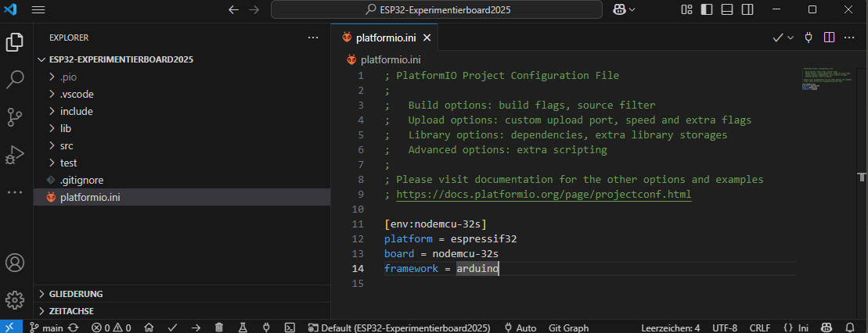Open the Copilot dropdown arrow in title bar
This screenshot has width=868, height=333.
632,9
